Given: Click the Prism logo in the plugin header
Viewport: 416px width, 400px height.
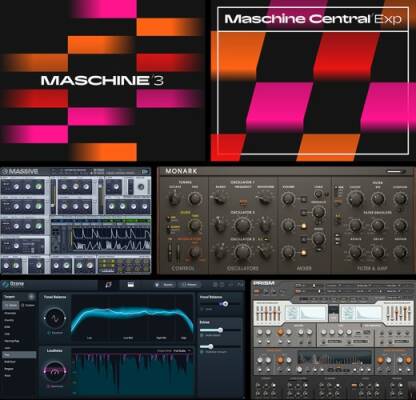Looking at the screenshot, I should click(x=264, y=283).
